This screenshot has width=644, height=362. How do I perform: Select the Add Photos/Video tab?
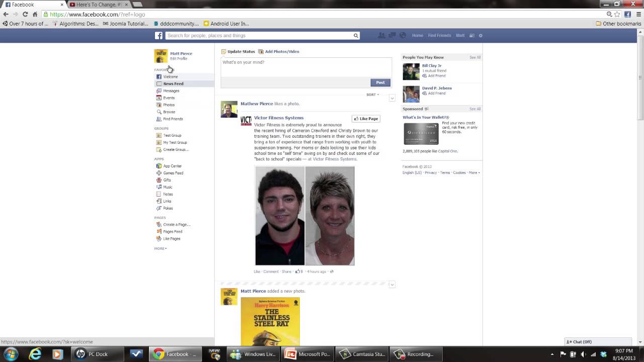pyautogui.click(x=279, y=51)
